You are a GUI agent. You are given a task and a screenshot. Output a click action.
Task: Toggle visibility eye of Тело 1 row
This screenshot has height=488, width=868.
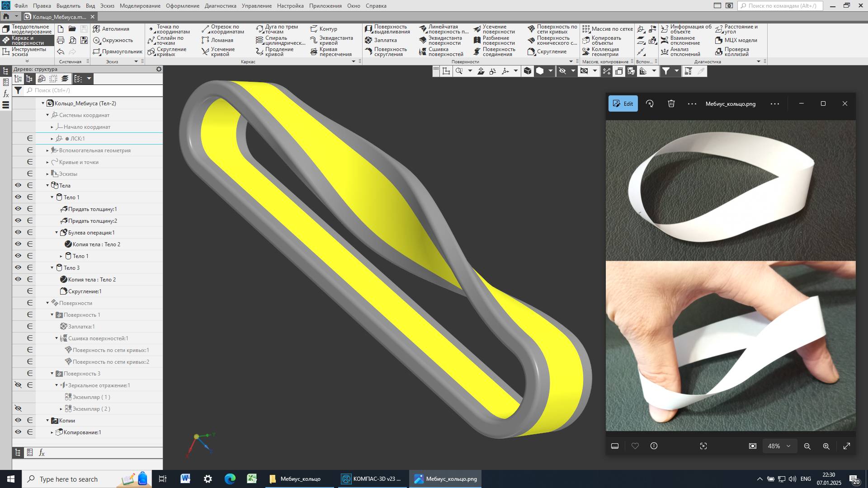point(18,197)
